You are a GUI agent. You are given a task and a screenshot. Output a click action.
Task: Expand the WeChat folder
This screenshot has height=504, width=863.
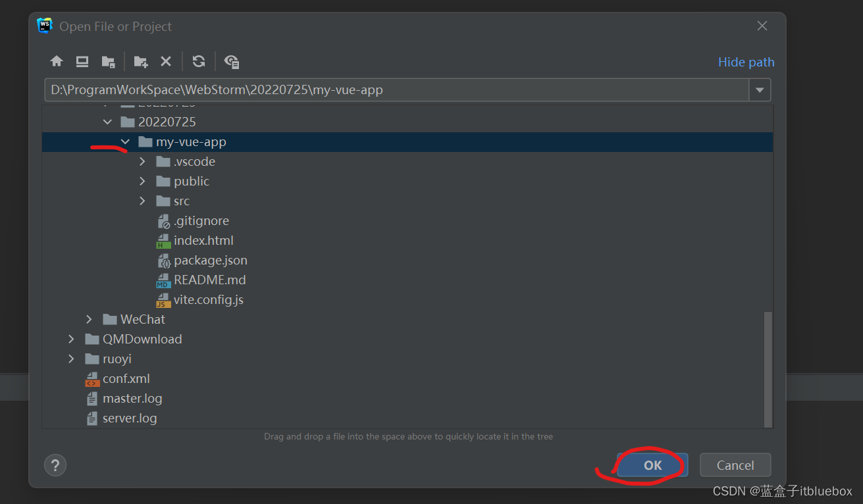point(90,319)
